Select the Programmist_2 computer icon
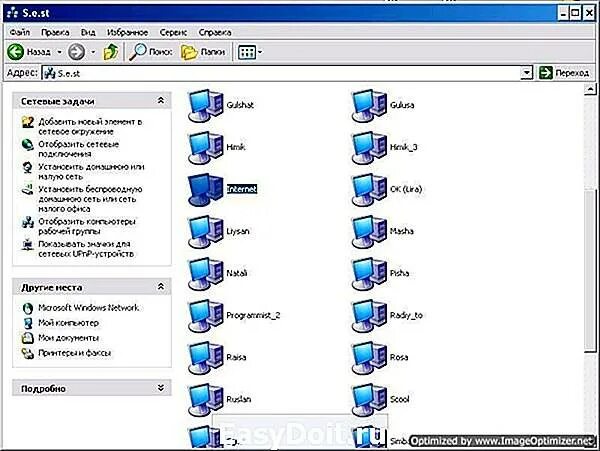Screen dimensions: 600x451 pos(205,316)
